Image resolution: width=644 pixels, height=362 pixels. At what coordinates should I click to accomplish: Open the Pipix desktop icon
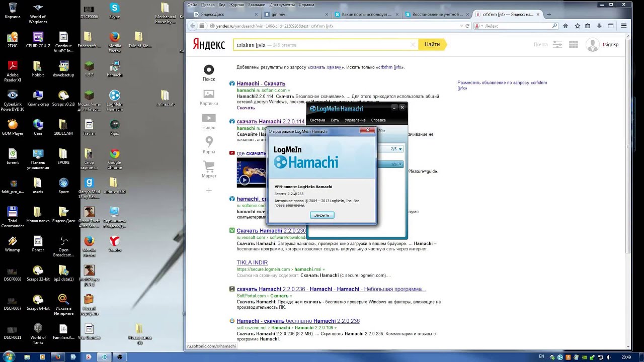(115, 127)
